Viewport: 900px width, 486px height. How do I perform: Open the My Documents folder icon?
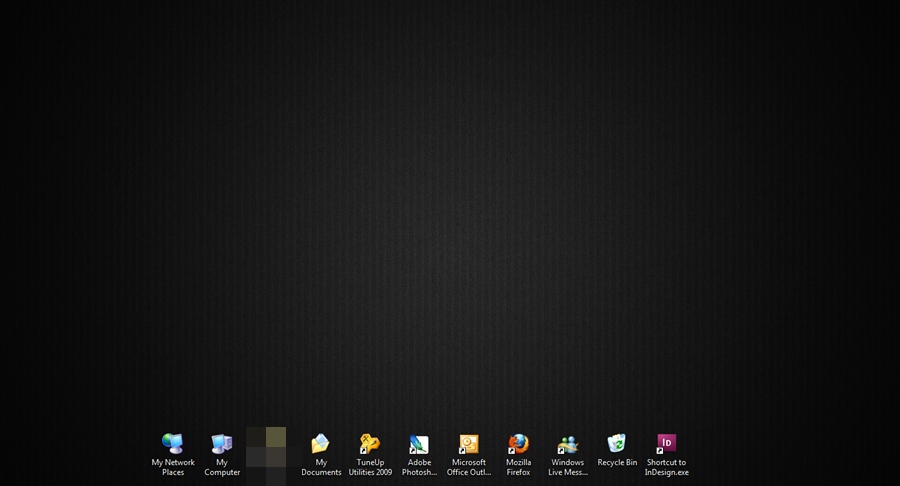pyautogui.click(x=321, y=444)
